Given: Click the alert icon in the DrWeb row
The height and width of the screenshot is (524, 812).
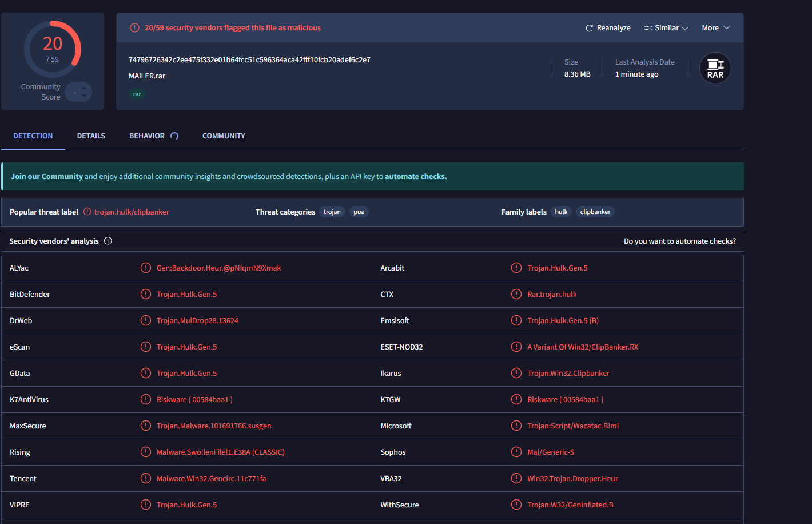Looking at the screenshot, I should point(146,320).
